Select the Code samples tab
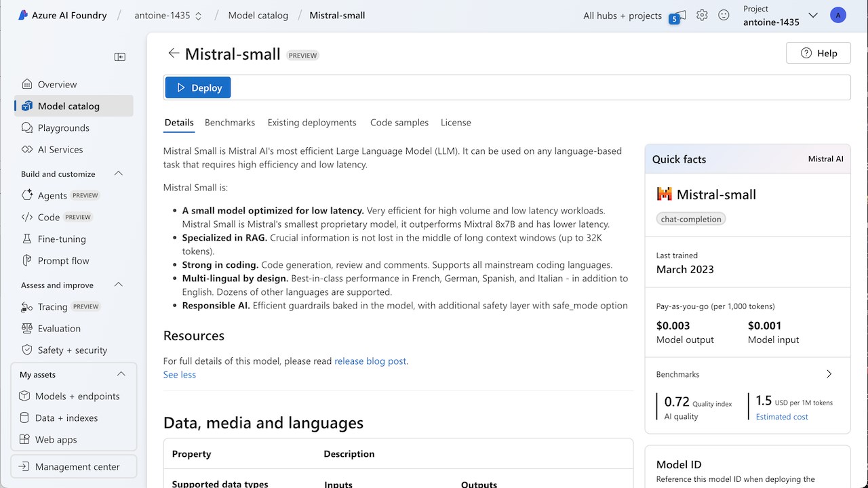 tap(399, 123)
